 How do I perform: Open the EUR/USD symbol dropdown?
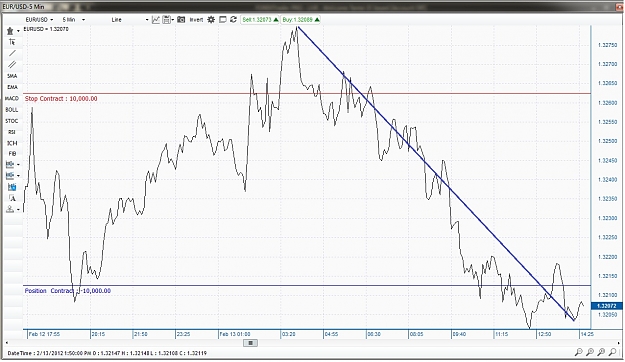click(x=39, y=20)
